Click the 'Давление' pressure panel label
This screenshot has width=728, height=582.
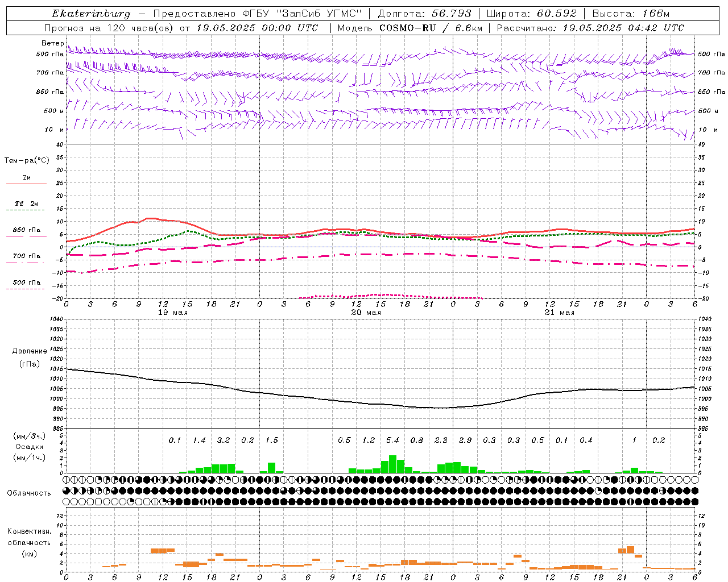30,351
